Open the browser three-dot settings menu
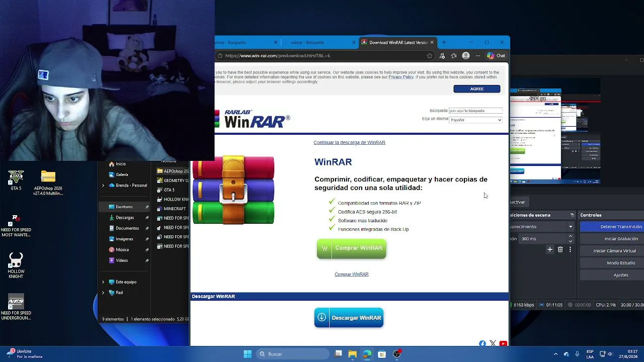 pos(478,56)
